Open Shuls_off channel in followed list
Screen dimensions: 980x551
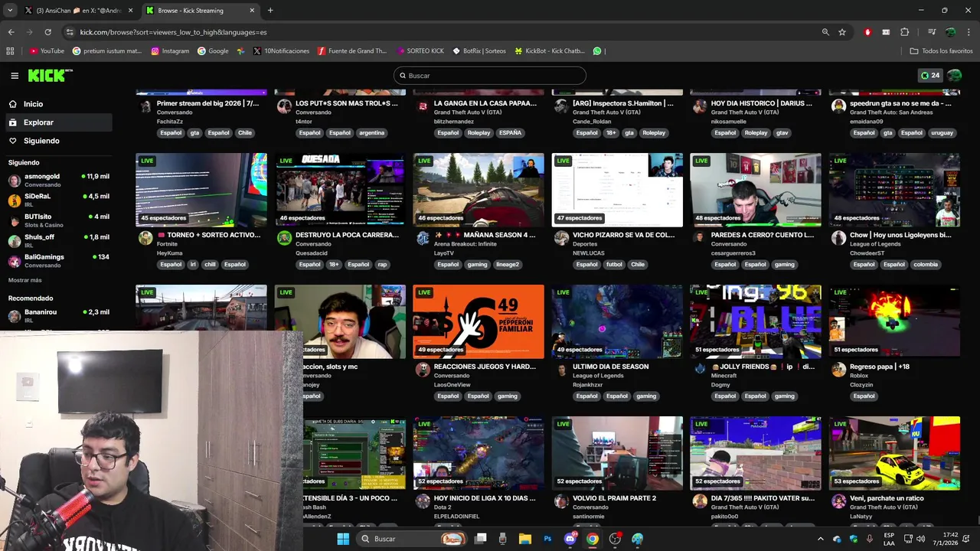[59, 241]
